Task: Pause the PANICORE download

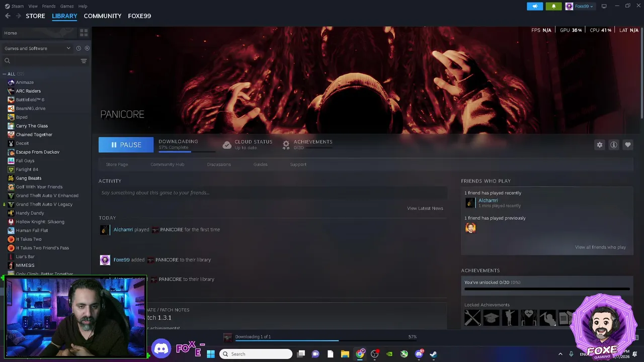Action: (x=126, y=145)
